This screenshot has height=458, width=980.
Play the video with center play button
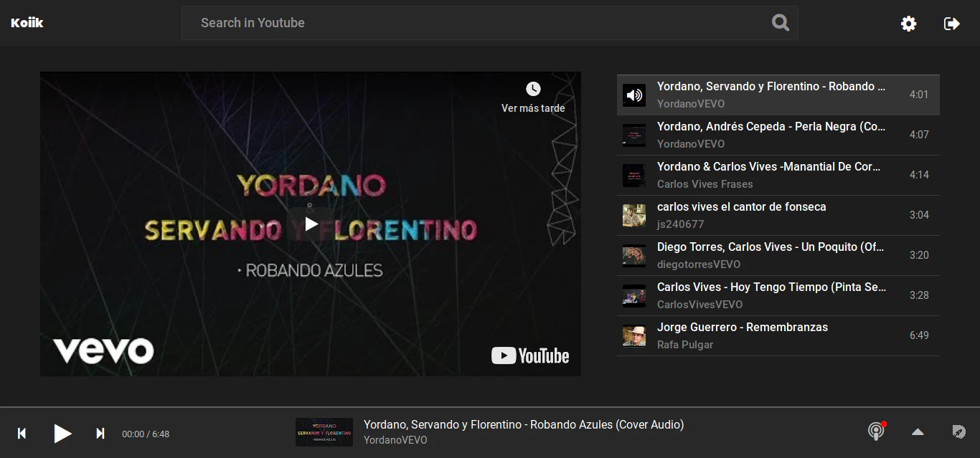tap(311, 224)
